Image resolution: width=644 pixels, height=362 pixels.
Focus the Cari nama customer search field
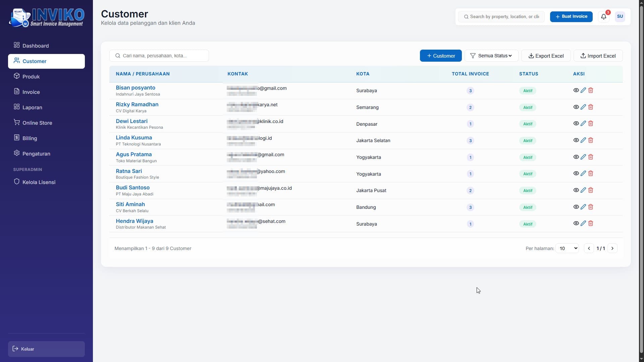pyautogui.click(x=159, y=56)
